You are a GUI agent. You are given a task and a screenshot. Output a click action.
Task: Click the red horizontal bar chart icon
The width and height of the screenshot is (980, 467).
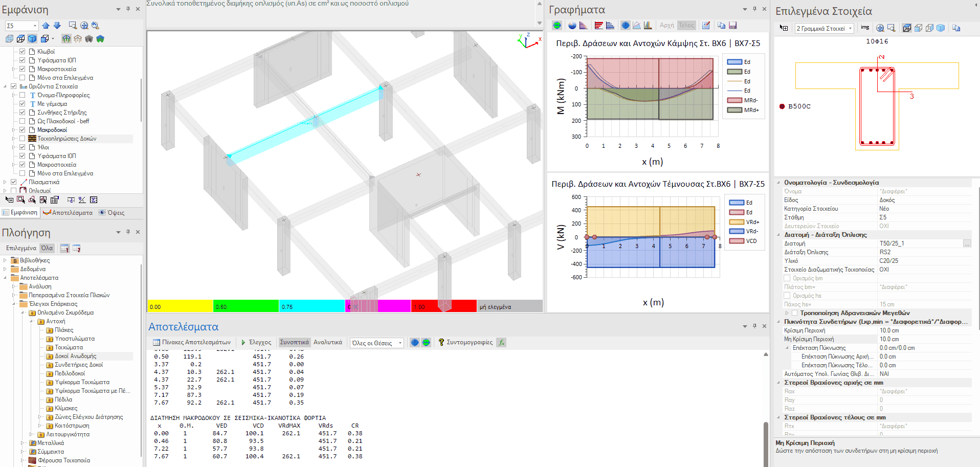pyautogui.click(x=598, y=26)
